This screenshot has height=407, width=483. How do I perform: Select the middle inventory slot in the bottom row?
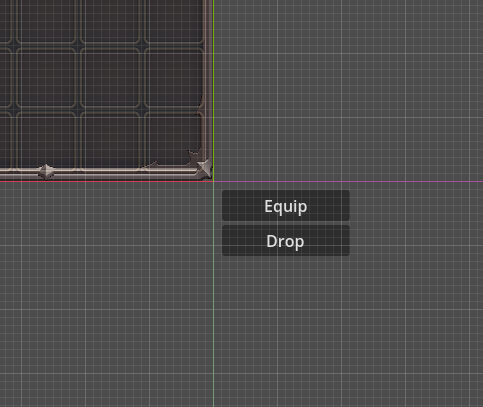[x=110, y=140]
